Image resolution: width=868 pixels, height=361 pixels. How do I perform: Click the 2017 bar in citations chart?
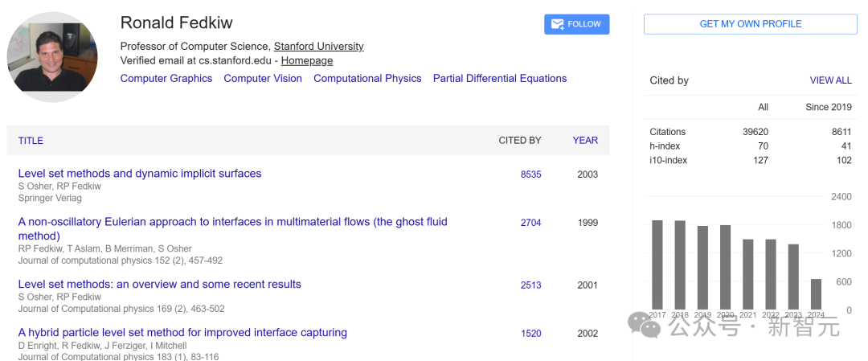[x=657, y=265]
